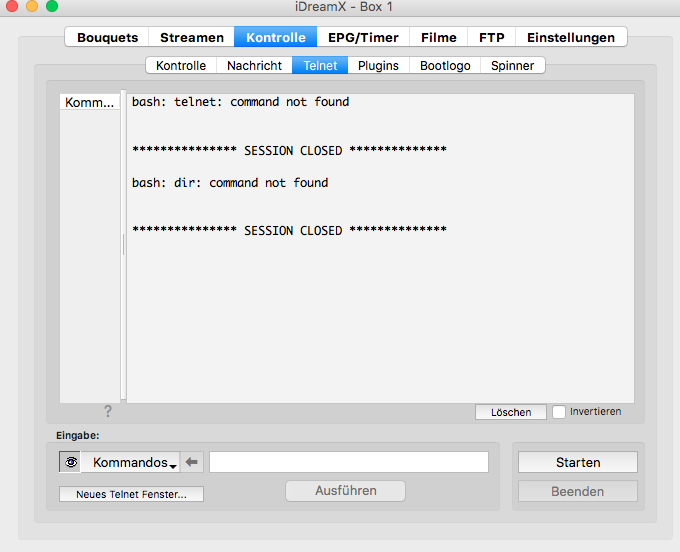
Task: Open the Plugins sub-tab
Action: point(378,65)
